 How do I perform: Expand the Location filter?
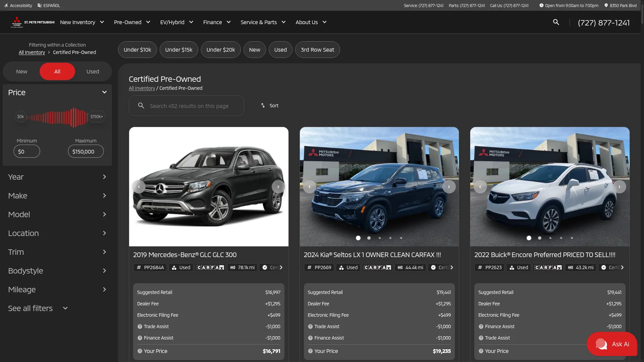point(57,233)
